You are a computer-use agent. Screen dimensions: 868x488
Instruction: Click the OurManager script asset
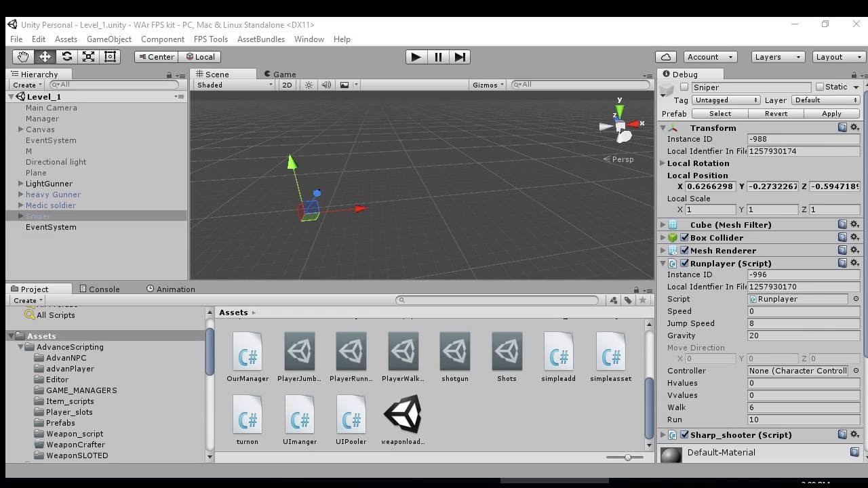point(248,358)
